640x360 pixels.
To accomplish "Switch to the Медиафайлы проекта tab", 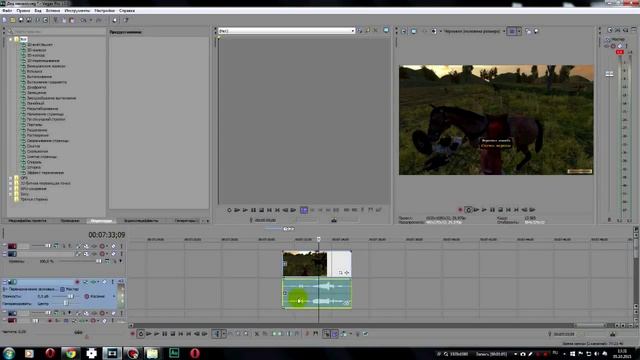I will [27, 220].
